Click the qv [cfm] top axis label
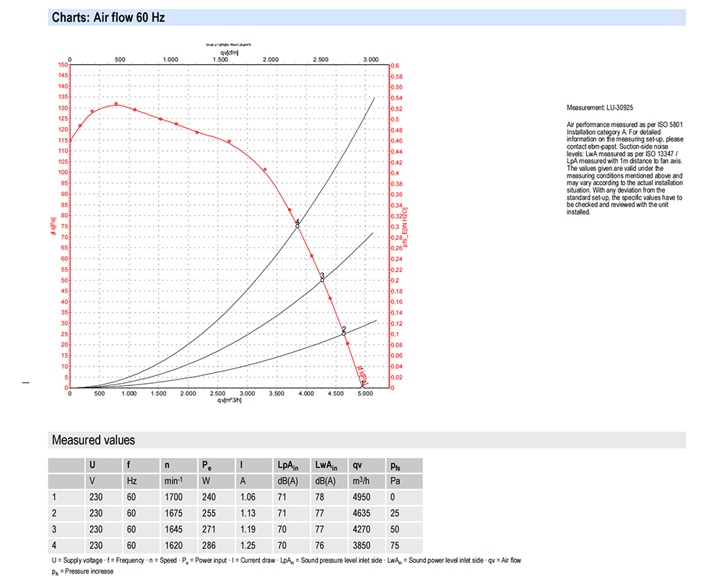This screenshot has height=588, width=722. [231, 53]
